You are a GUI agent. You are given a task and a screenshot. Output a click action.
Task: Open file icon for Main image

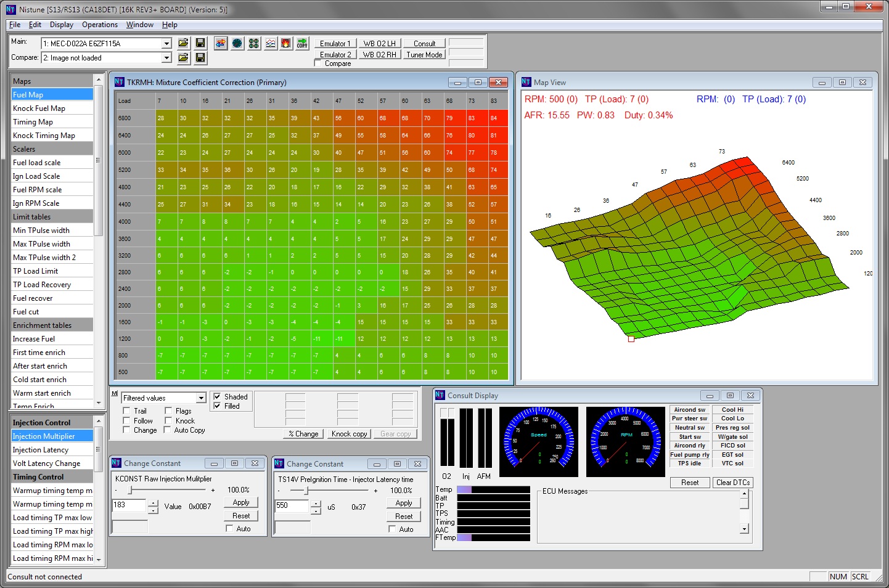coord(183,43)
